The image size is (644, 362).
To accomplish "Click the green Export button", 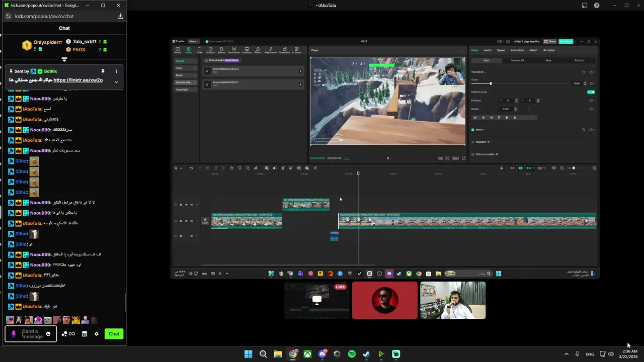I will [x=566, y=41].
